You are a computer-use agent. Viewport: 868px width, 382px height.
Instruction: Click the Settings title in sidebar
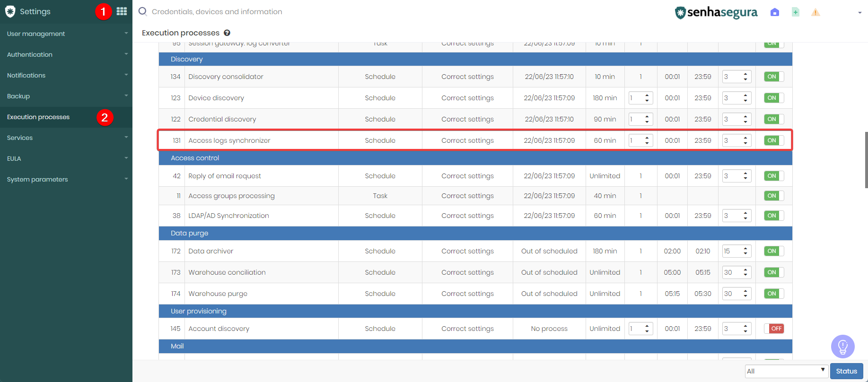(35, 11)
